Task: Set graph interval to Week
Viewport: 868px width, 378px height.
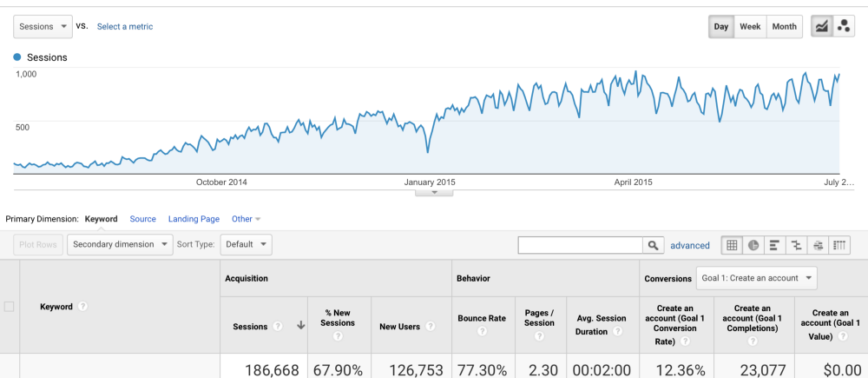Action: tap(750, 26)
